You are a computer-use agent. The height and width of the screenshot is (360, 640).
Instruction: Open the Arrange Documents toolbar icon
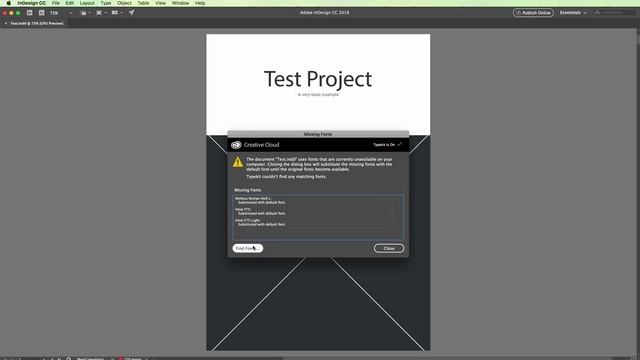[117, 13]
